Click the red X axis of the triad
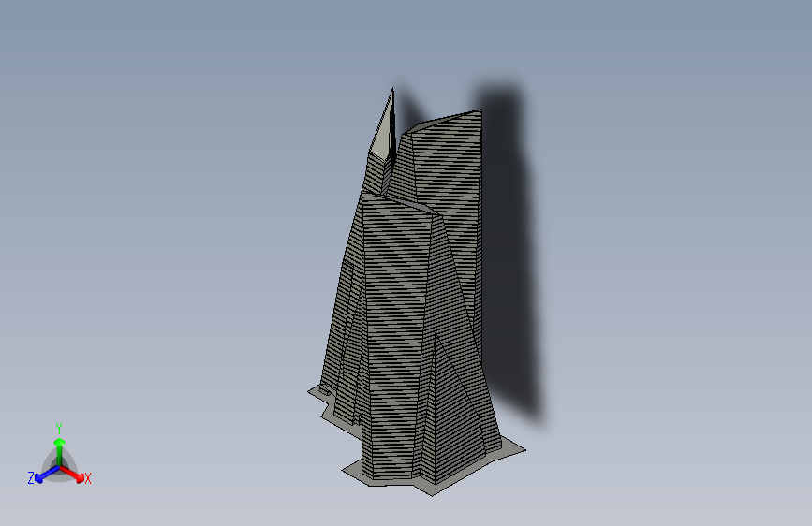This screenshot has width=812, height=526. point(72,474)
